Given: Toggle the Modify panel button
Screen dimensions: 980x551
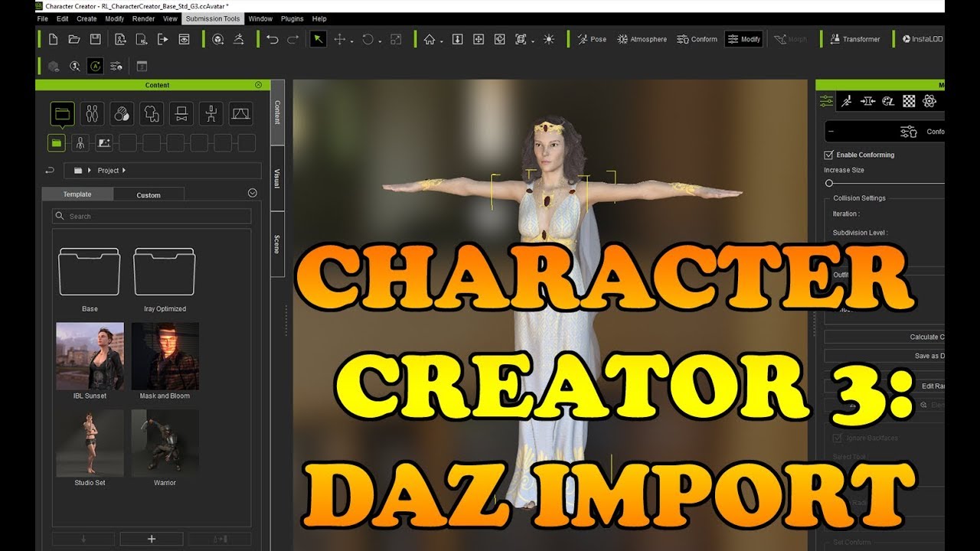Looking at the screenshot, I should pos(743,39).
